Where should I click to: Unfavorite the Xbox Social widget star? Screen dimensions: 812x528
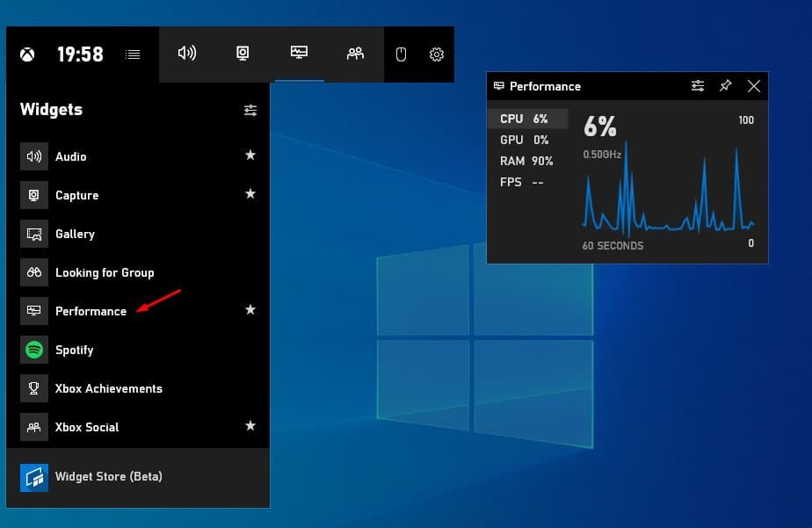tap(250, 425)
